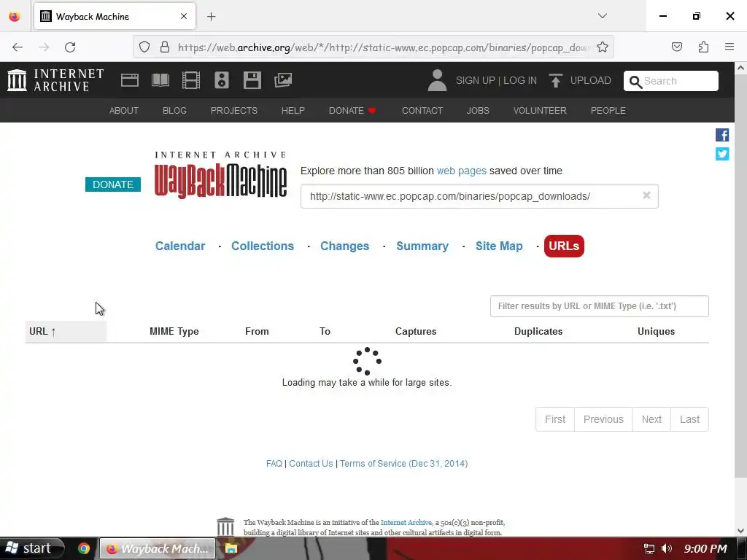Open the Windows start button
747x560 pixels.
(31, 548)
